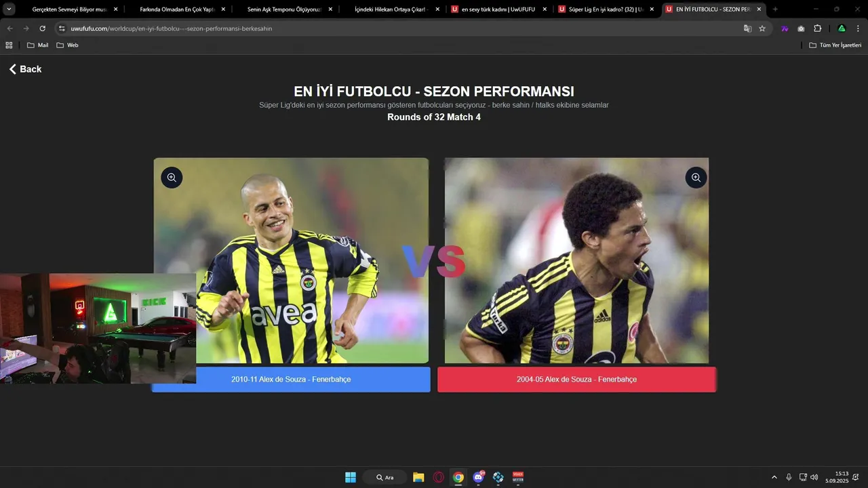This screenshot has height=488, width=868.
Task: Click the purple extension icon
Action: [785, 28]
